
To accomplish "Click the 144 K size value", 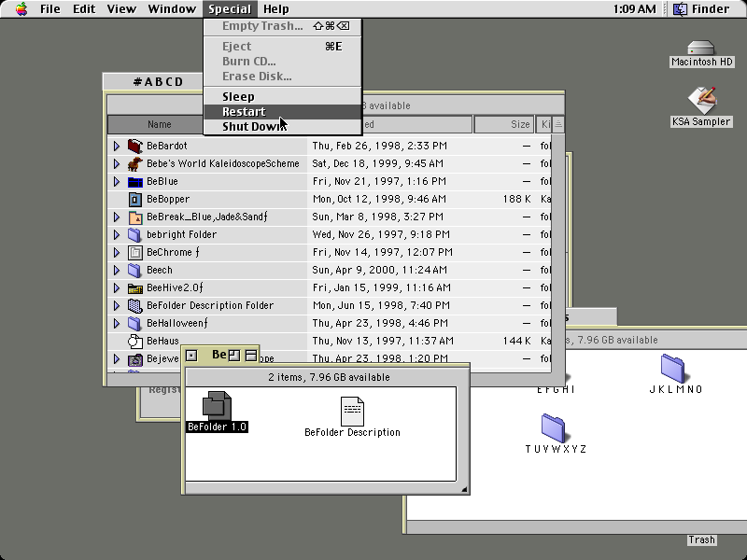I will coord(516,341).
